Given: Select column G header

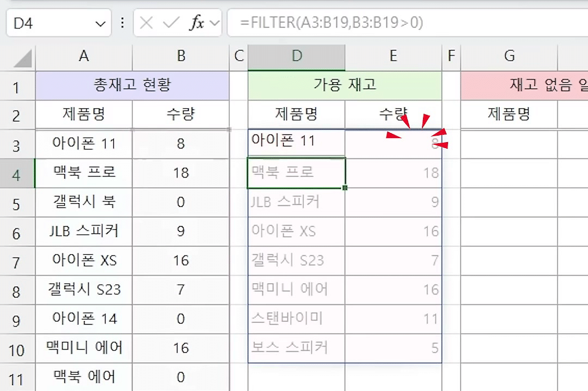Looking at the screenshot, I should 509,56.
